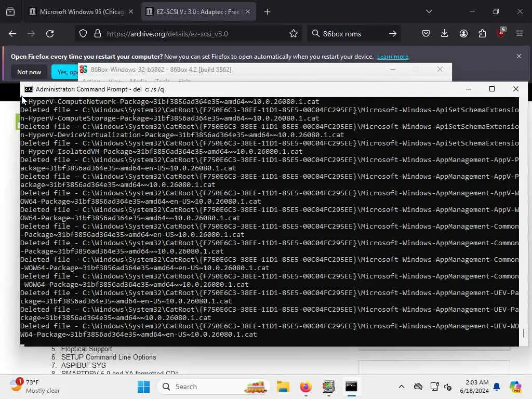The image size is (532, 399).
Task: Click Floptical Support list entry
Action: coord(87,349)
